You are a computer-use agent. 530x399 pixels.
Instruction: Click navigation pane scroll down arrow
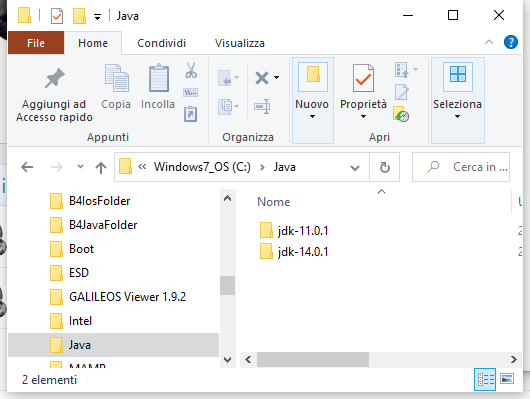227,359
